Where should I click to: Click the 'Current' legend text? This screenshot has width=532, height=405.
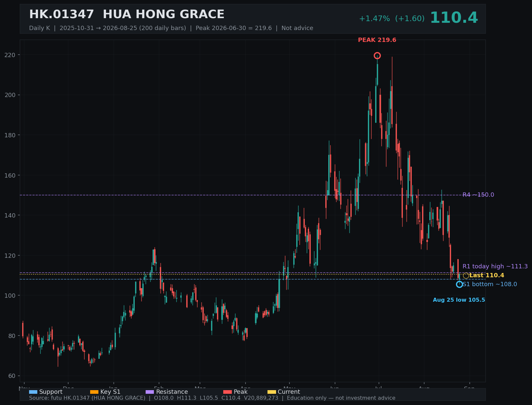click(x=289, y=392)
